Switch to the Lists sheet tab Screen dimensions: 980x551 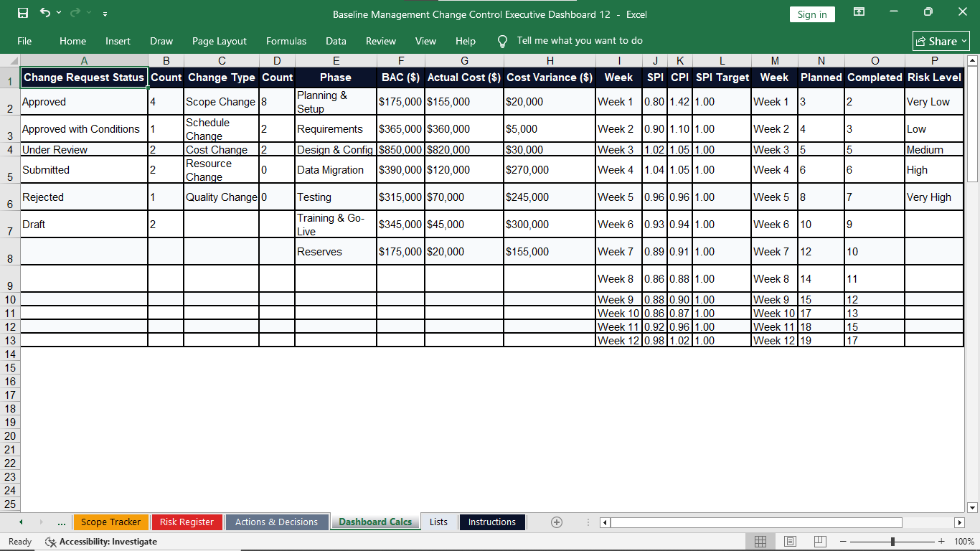pyautogui.click(x=438, y=522)
